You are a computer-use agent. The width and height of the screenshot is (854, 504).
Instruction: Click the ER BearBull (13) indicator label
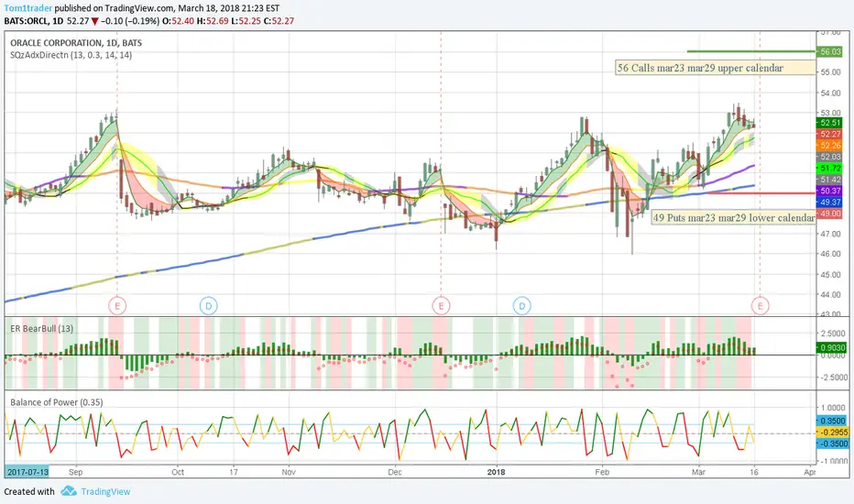click(42, 329)
